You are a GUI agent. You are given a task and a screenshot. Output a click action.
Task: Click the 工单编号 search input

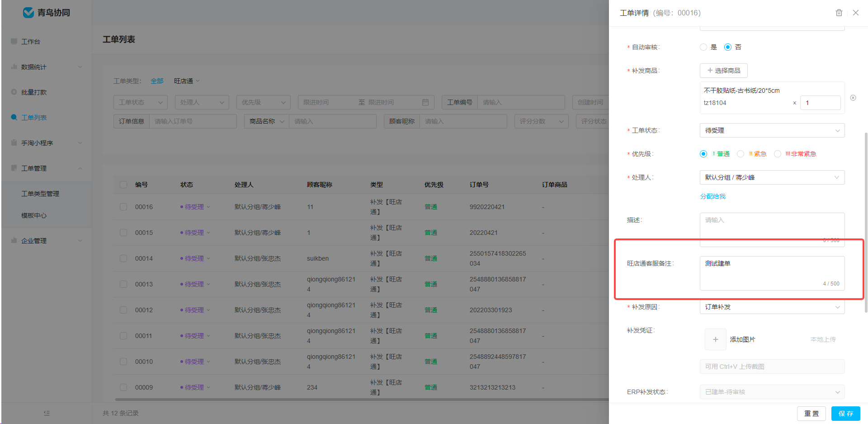click(521, 102)
